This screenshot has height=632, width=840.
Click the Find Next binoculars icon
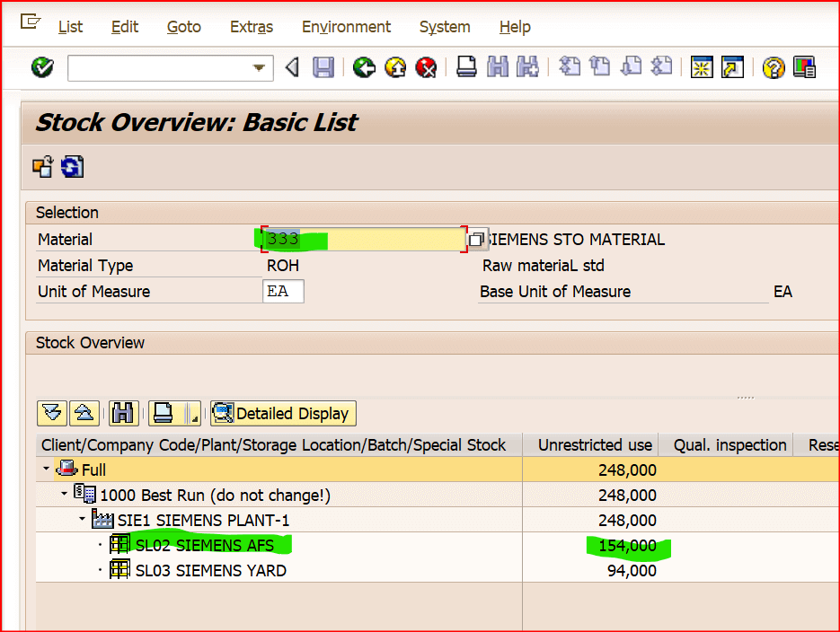pos(527,67)
